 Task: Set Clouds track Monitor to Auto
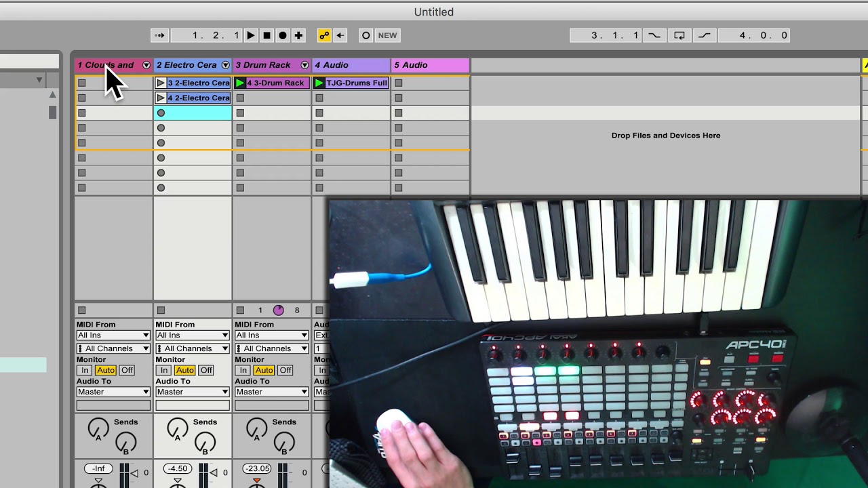(x=105, y=370)
